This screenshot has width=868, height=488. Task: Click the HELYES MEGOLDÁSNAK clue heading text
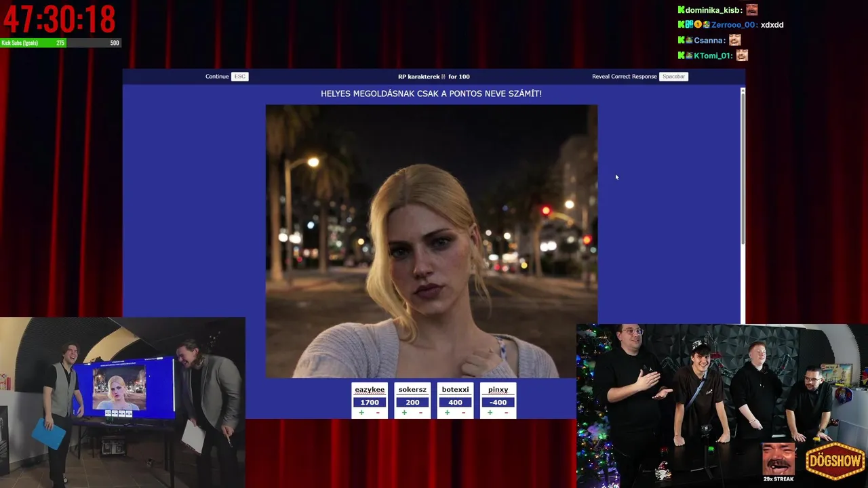[x=431, y=94]
